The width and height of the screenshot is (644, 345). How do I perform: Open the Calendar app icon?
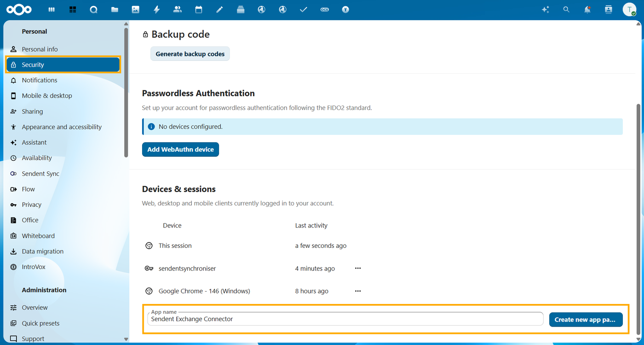(199, 10)
